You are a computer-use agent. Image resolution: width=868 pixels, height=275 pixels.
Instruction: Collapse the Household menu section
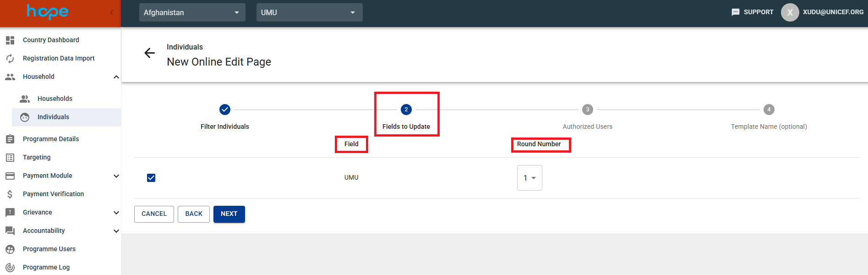[x=116, y=77]
